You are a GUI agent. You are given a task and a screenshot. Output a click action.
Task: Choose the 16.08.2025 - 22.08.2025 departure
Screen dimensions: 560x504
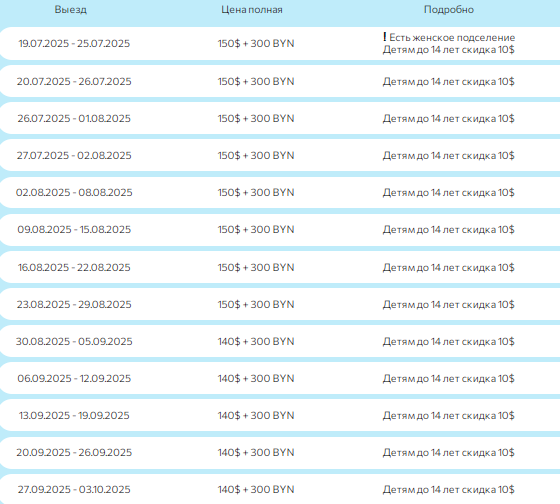click(74, 268)
